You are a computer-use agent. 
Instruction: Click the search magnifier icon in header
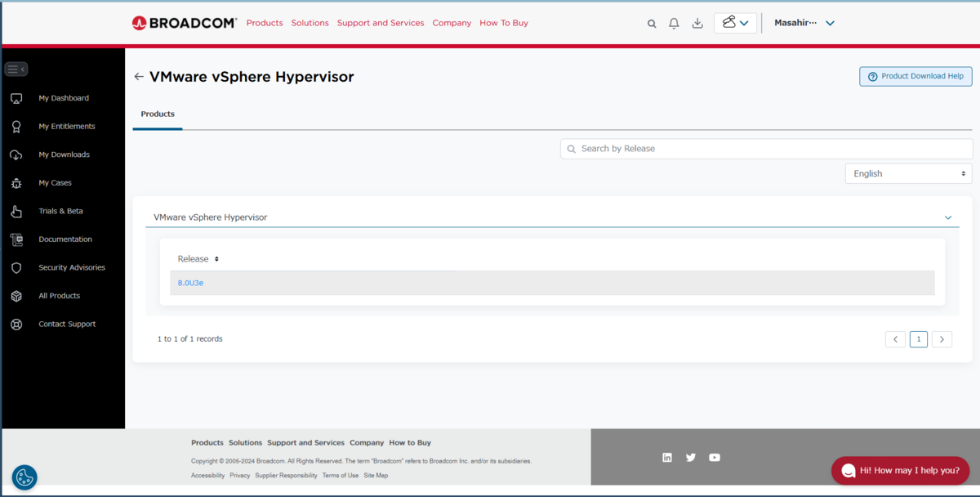(x=652, y=24)
